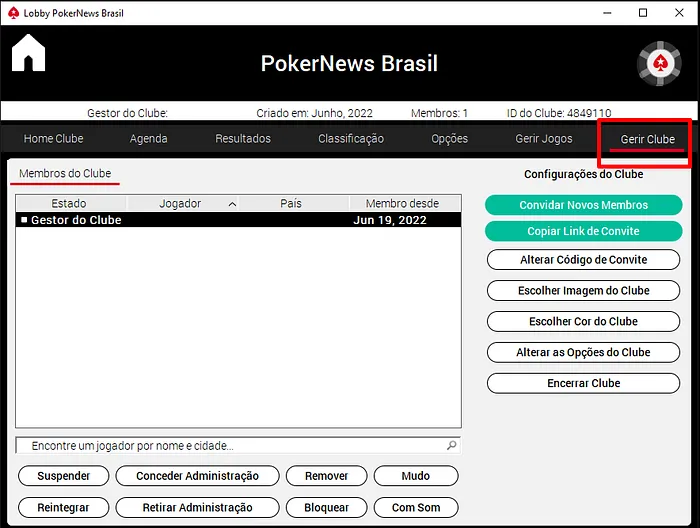700x528 pixels.
Task: Click the Encerrar Clube button
Action: pos(583,383)
